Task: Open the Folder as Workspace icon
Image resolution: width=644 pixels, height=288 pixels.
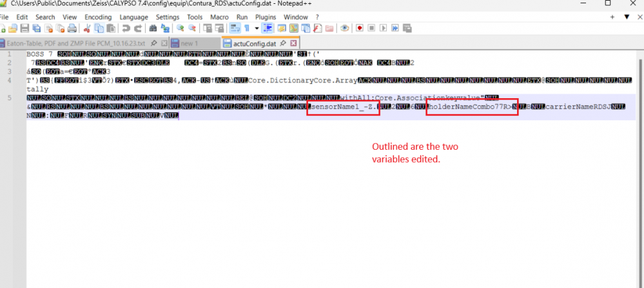Action: coord(329,28)
